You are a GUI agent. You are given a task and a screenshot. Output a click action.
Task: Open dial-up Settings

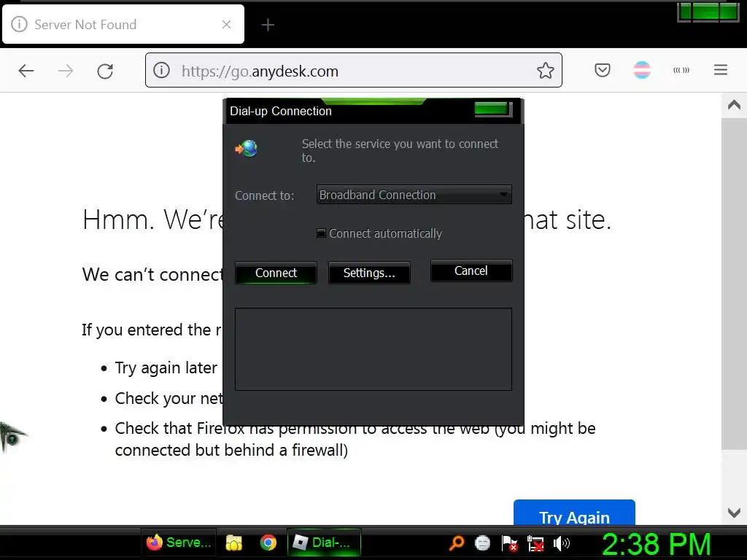point(369,273)
